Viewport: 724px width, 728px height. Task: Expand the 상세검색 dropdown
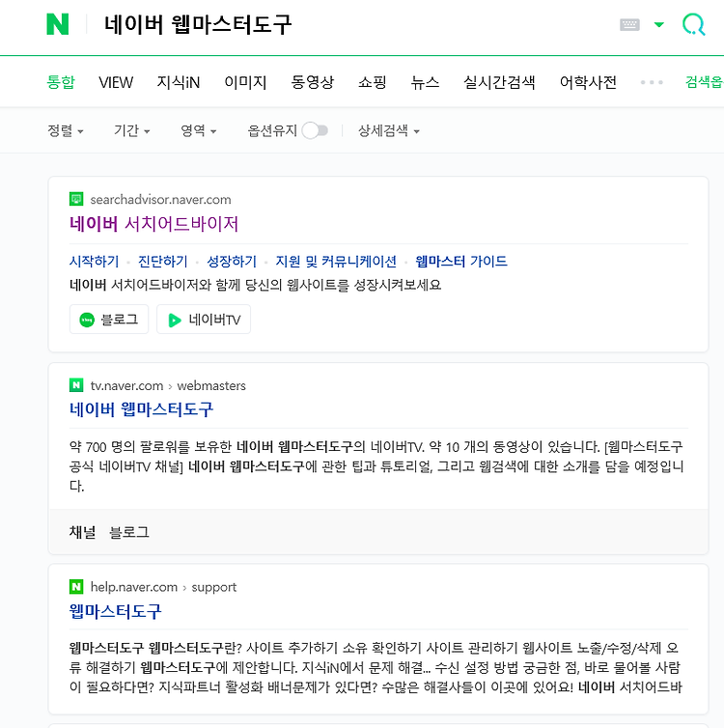pyautogui.click(x=388, y=130)
